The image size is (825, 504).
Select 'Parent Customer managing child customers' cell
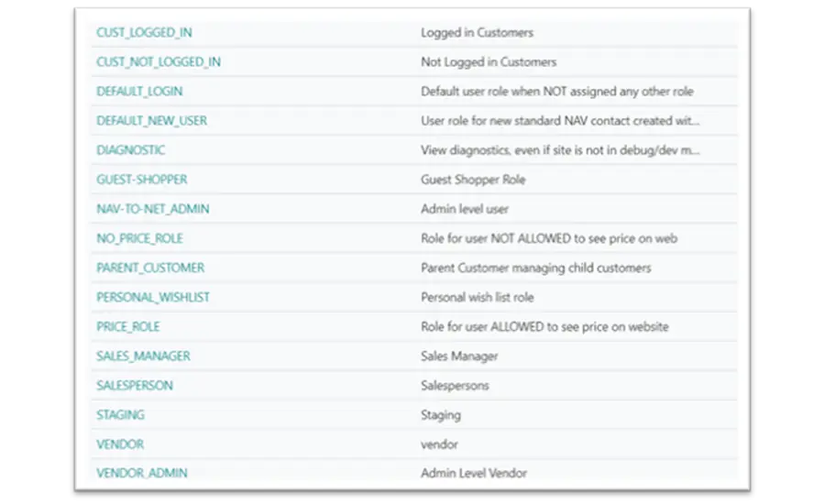click(535, 268)
